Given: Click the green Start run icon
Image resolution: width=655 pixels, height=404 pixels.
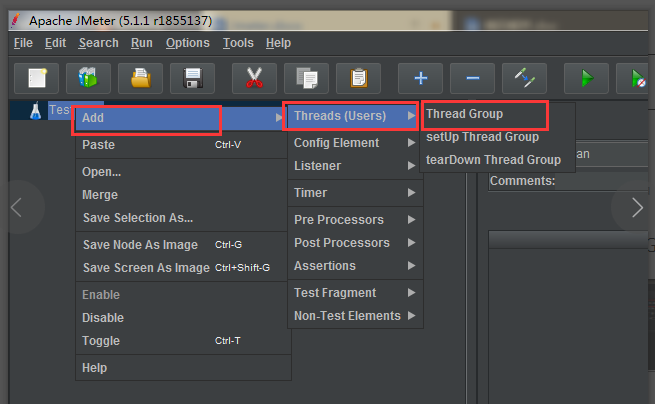Looking at the screenshot, I should click(586, 78).
